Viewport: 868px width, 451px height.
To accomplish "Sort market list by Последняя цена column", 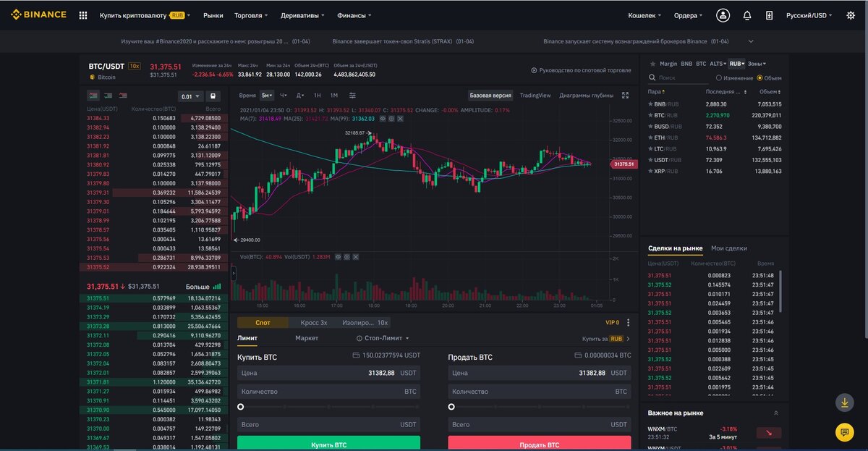I will 726,92.
